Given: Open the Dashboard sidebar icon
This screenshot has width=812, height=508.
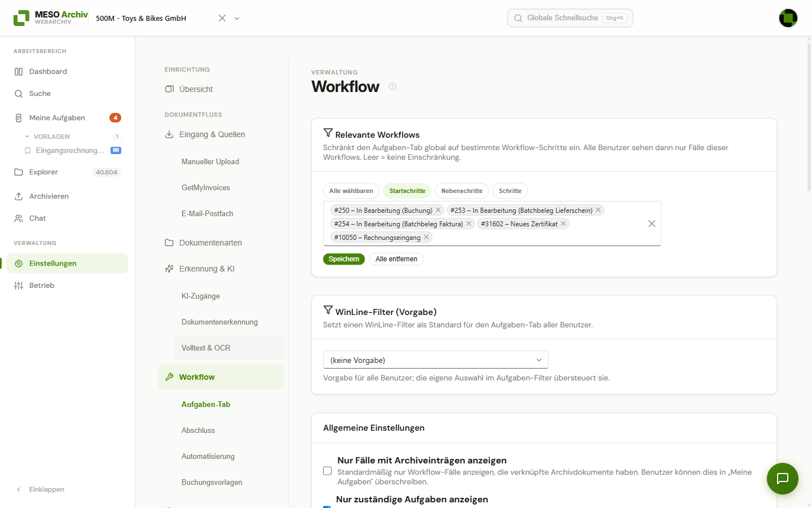Looking at the screenshot, I should tap(19, 72).
